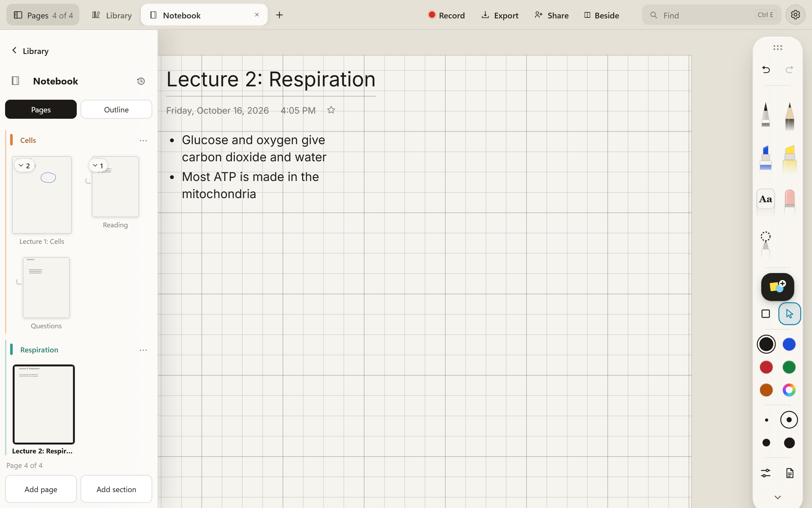Click the Glucose and oxygen bullet text
812x508 pixels.
(254, 148)
